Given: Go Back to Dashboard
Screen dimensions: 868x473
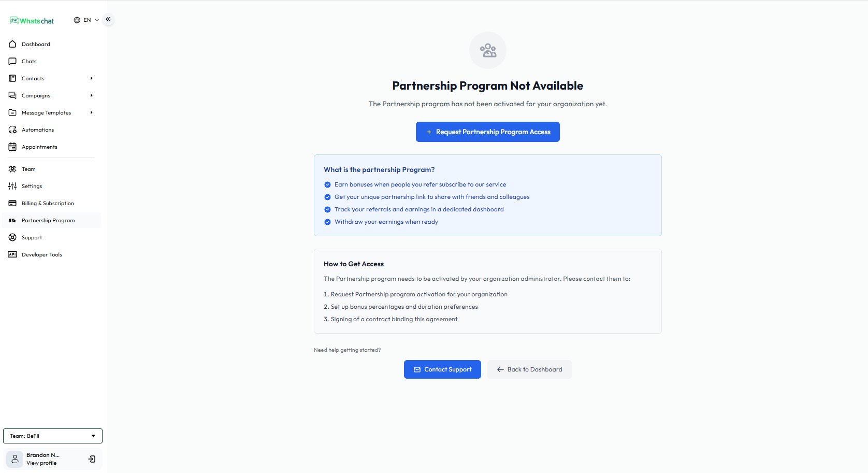Looking at the screenshot, I should click(529, 369).
